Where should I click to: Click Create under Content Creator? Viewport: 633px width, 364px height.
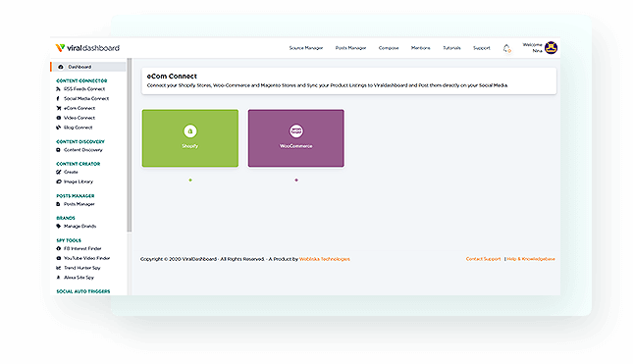point(68,172)
